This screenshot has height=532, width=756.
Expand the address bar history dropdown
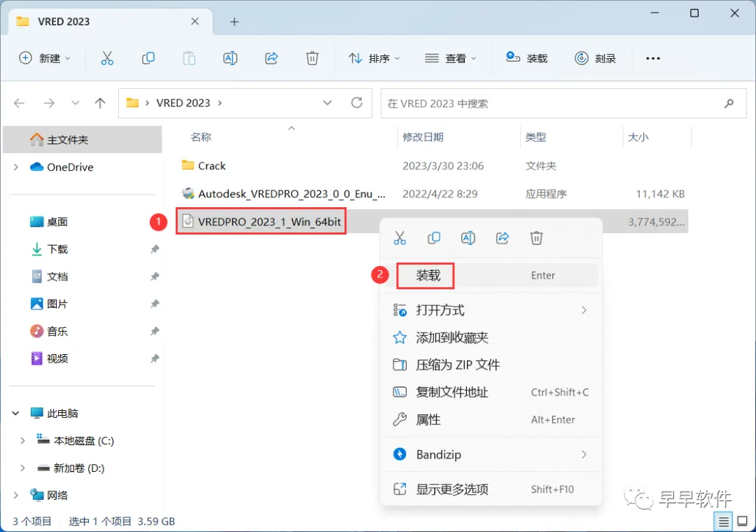click(328, 103)
